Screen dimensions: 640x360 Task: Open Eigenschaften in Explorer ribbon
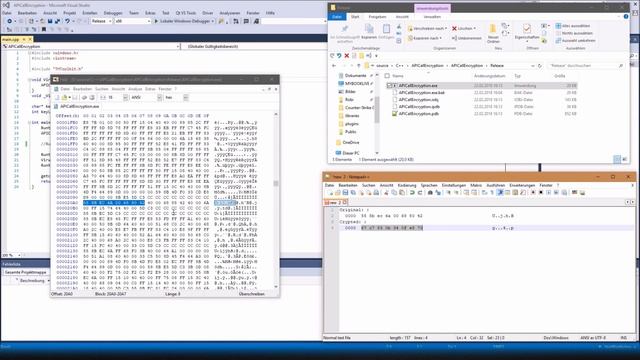click(x=527, y=32)
